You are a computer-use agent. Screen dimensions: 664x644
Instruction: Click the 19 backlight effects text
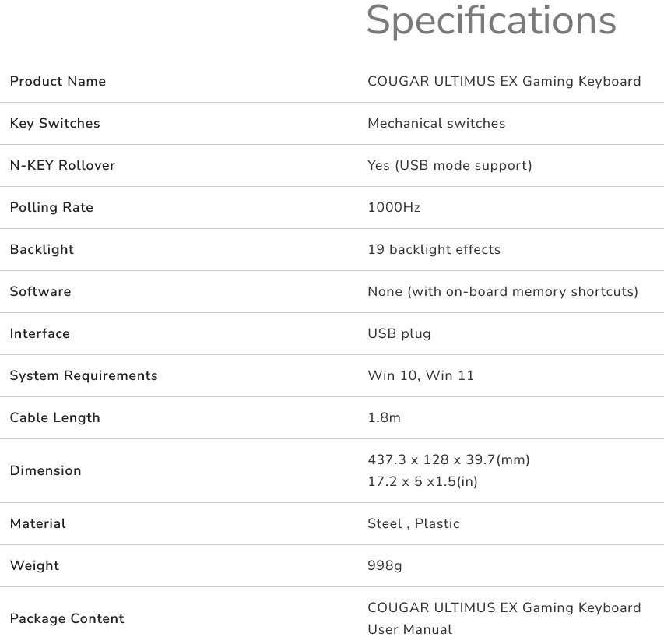(x=434, y=249)
